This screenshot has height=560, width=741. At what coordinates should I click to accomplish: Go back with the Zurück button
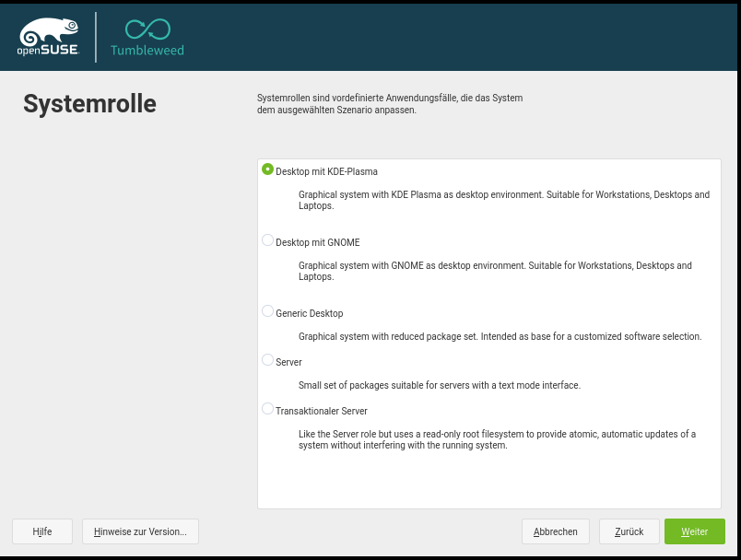[629, 531]
